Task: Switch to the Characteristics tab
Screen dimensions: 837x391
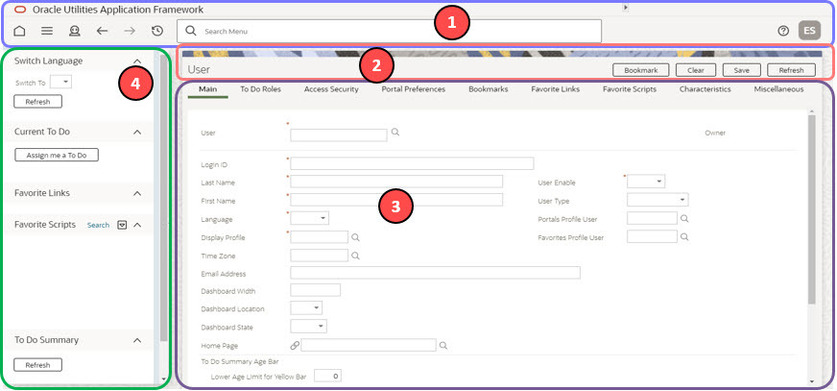Action: click(x=705, y=89)
